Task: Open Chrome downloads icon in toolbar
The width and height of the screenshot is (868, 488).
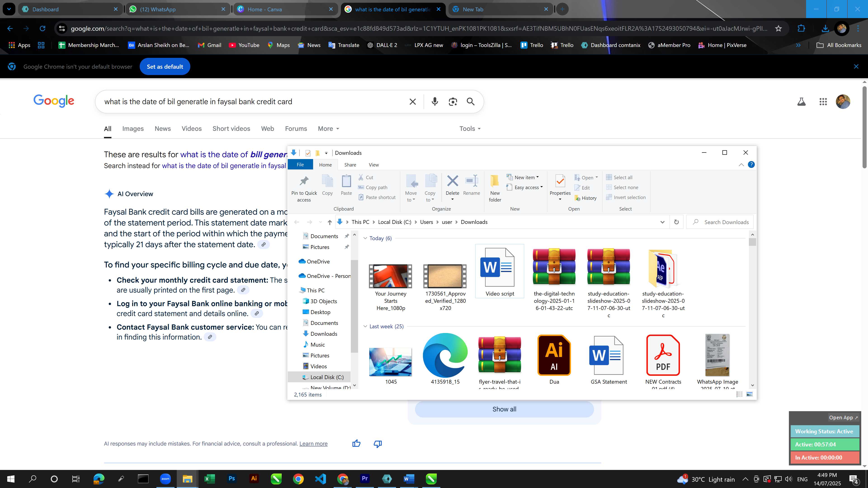Action: (x=825, y=29)
